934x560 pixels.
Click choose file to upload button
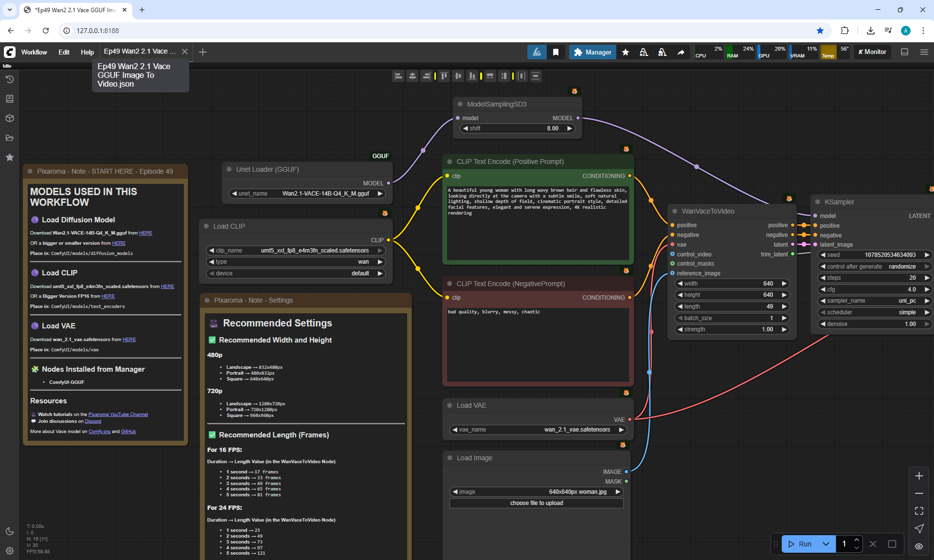(536, 503)
